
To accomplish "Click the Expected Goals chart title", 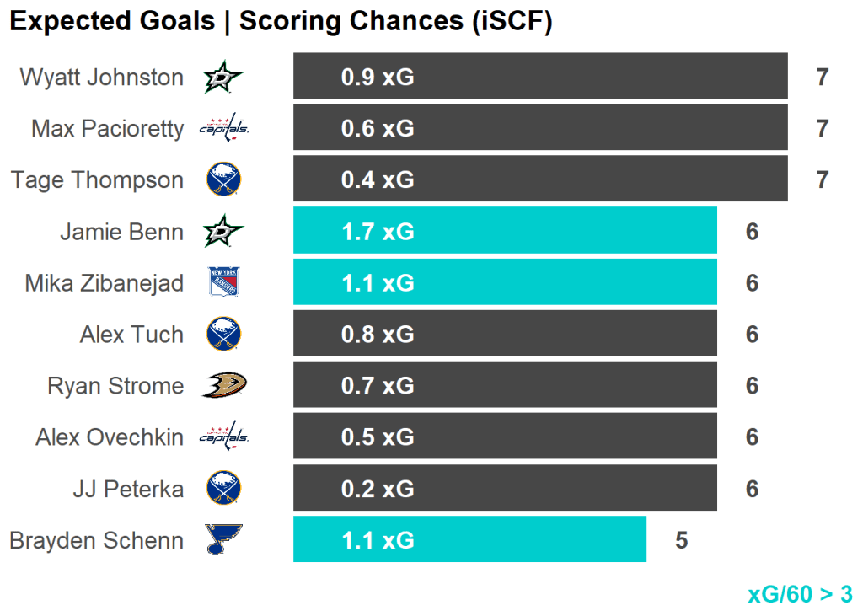I will [281, 22].
